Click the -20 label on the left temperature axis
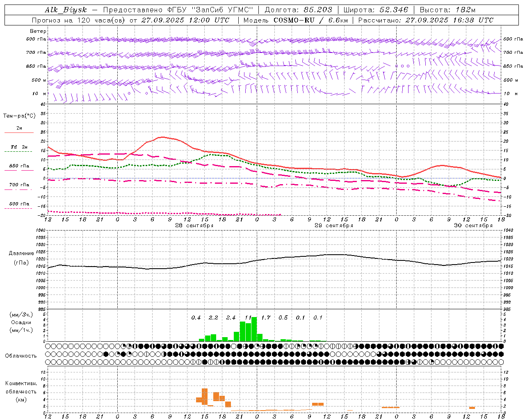This screenshot has height=420, width=525. point(42,215)
